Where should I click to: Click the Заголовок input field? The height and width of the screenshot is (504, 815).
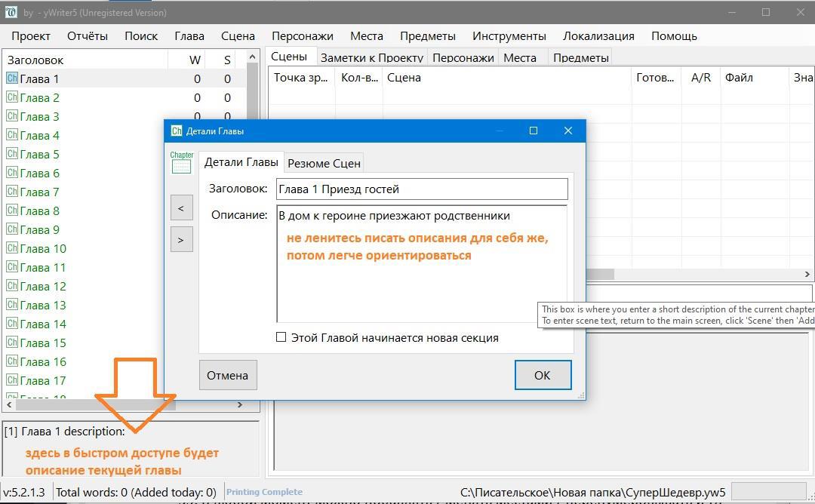click(x=421, y=189)
